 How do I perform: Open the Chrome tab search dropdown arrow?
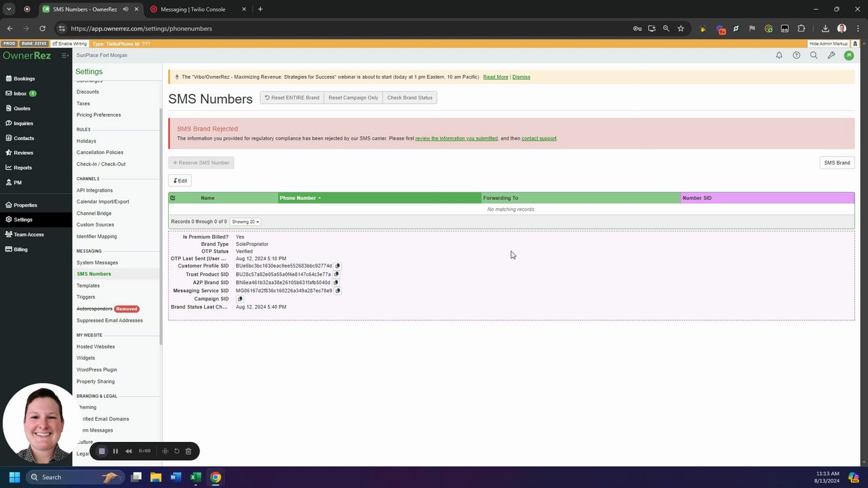click(x=9, y=9)
